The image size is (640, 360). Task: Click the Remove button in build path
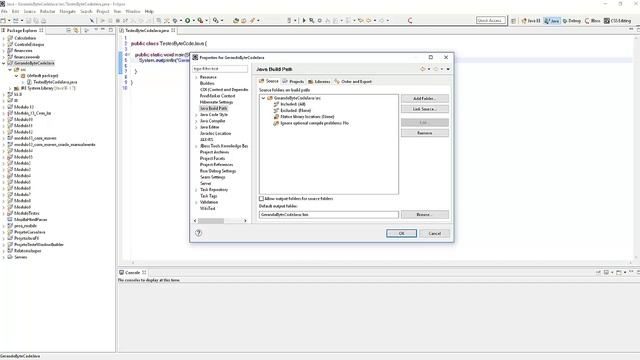click(424, 133)
